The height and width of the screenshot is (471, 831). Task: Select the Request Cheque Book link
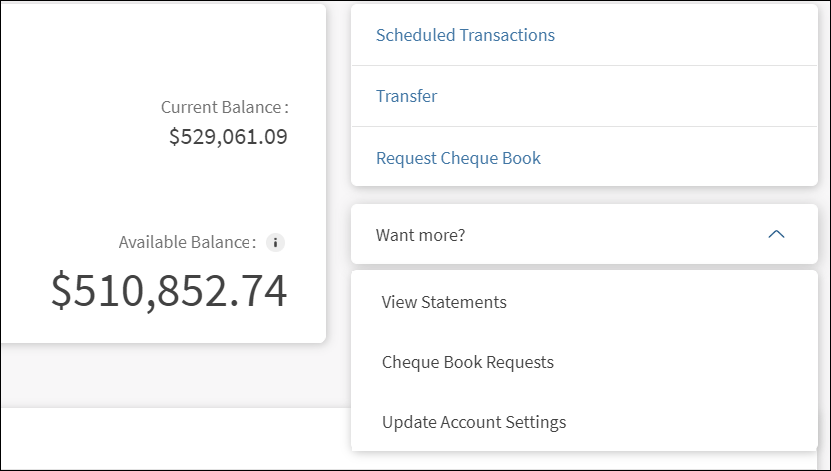click(x=458, y=158)
